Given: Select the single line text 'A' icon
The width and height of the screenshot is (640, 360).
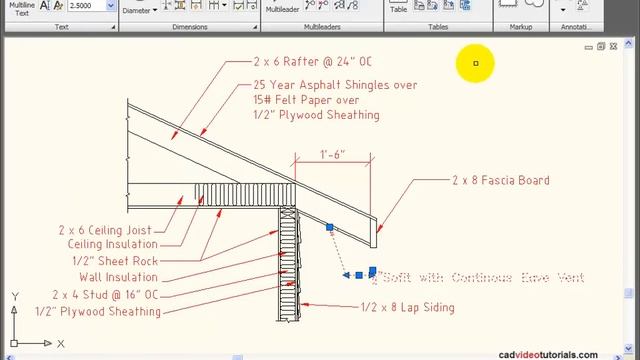Looking at the screenshot, I should [x=44, y=5].
